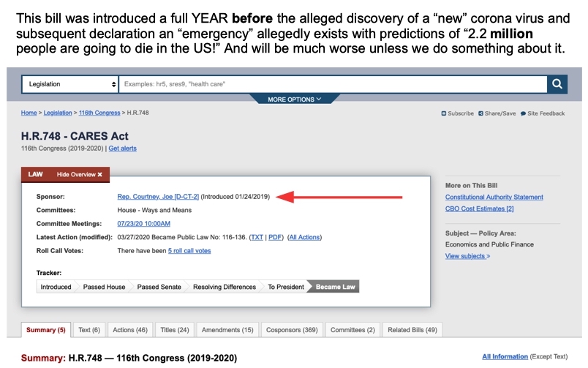Viewport: 588px width, 368px height.
Task: Expand View subjects link
Action: (x=467, y=256)
